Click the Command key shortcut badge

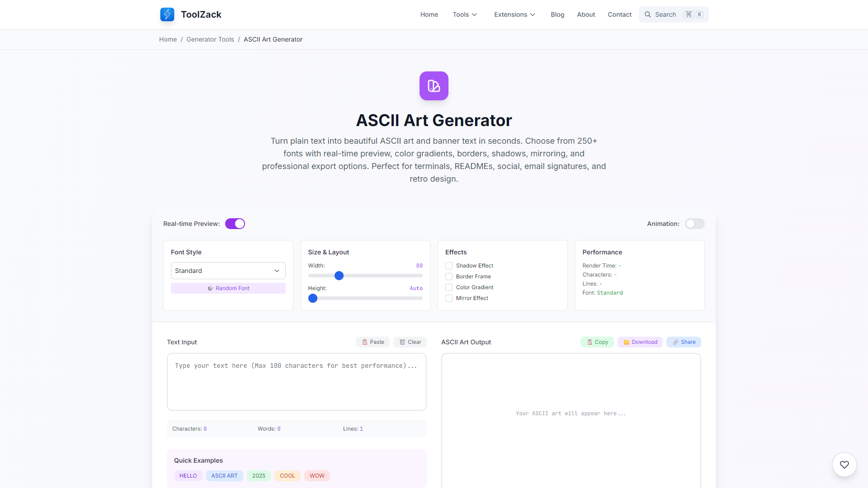[x=689, y=14]
